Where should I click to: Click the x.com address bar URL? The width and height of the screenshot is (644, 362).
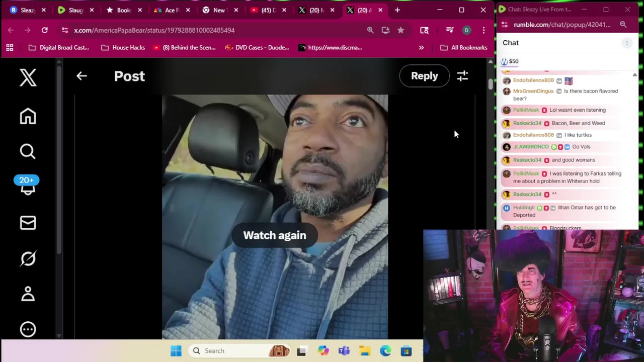point(154,30)
